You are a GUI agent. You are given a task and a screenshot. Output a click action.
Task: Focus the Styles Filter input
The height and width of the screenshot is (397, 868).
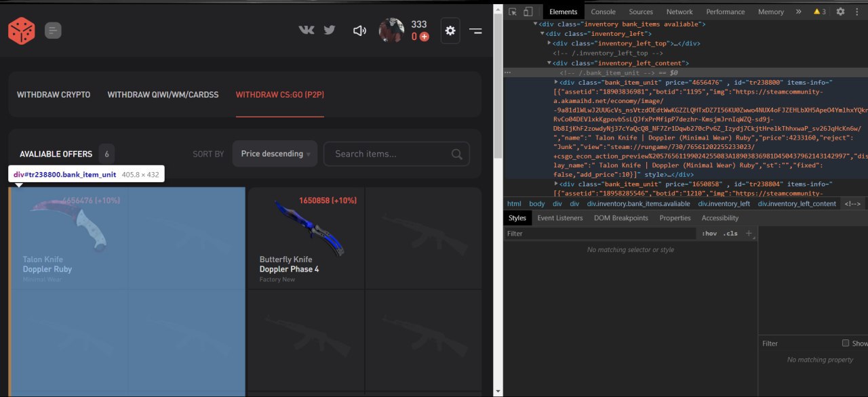600,233
